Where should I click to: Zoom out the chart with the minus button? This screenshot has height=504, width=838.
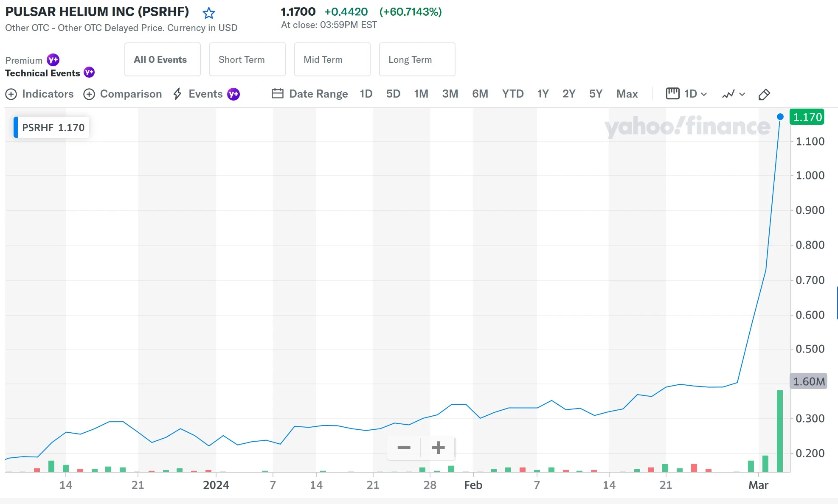(404, 448)
